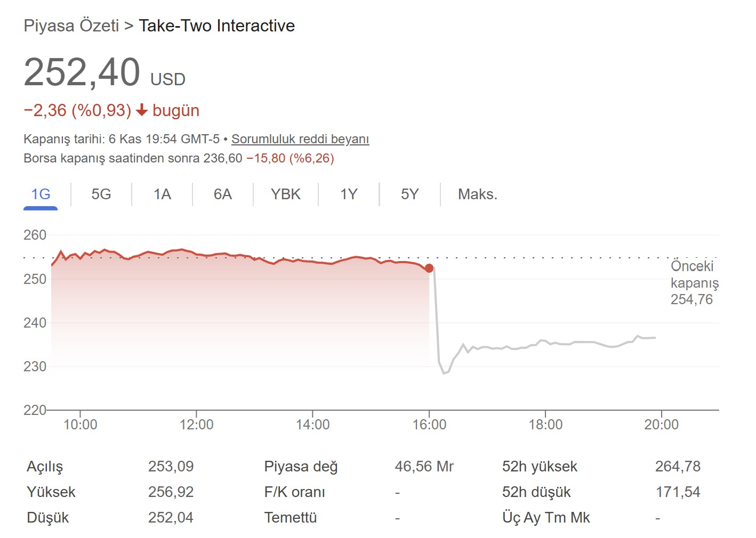This screenshot has width=756, height=538.
Task: Show the Maks. maximum range
Action: (x=477, y=194)
